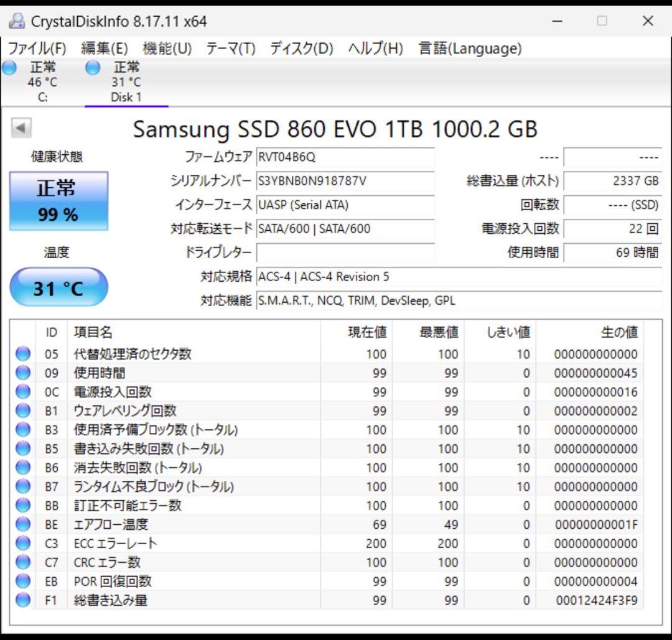Select the row 消去失敗回数 (トータル)
This screenshot has width=672, height=640.
click(327, 467)
